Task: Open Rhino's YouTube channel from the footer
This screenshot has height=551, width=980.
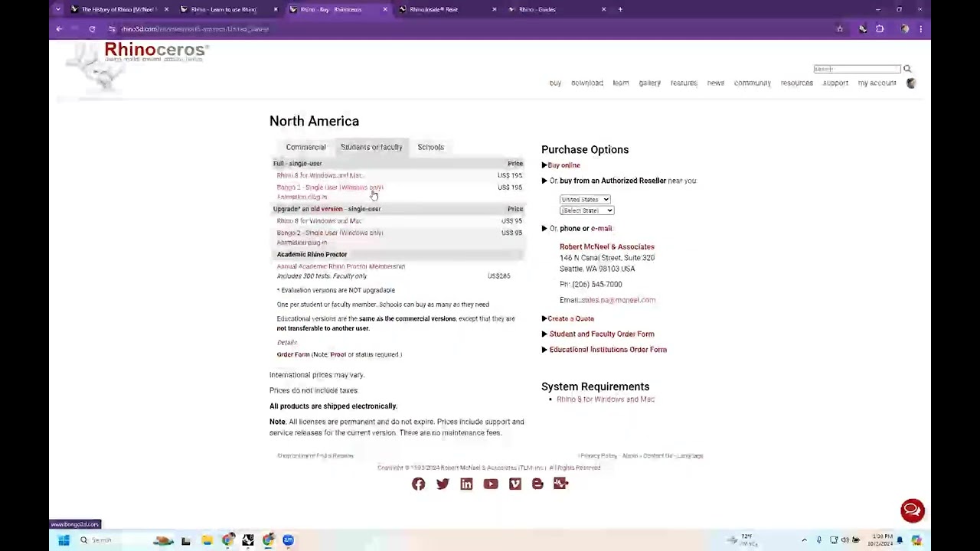Action: (x=491, y=484)
